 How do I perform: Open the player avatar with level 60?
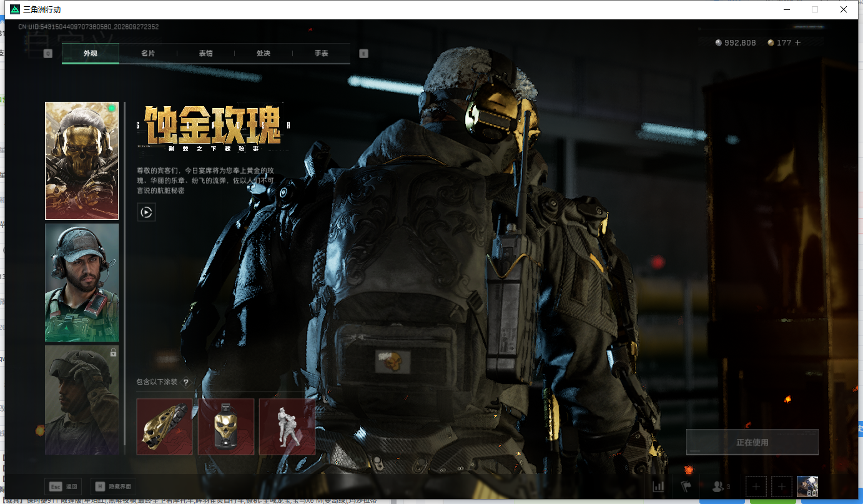(x=807, y=486)
